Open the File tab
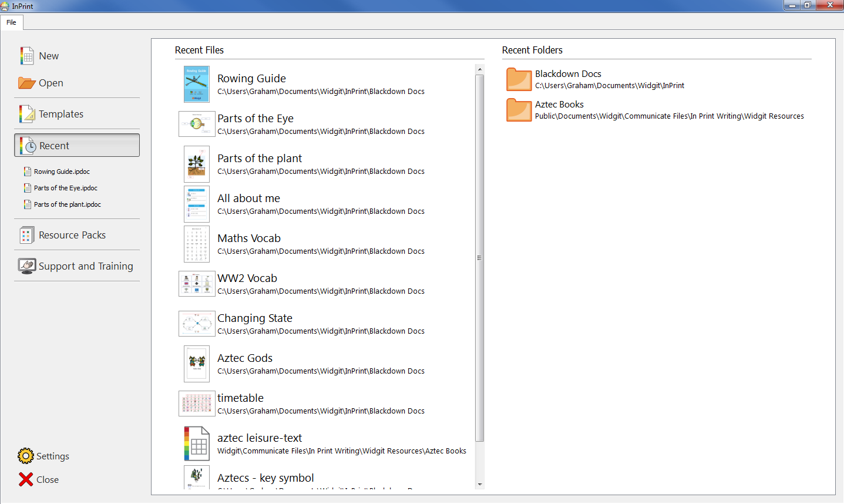Image resolution: width=844 pixels, height=504 pixels. [x=12, y=22]
